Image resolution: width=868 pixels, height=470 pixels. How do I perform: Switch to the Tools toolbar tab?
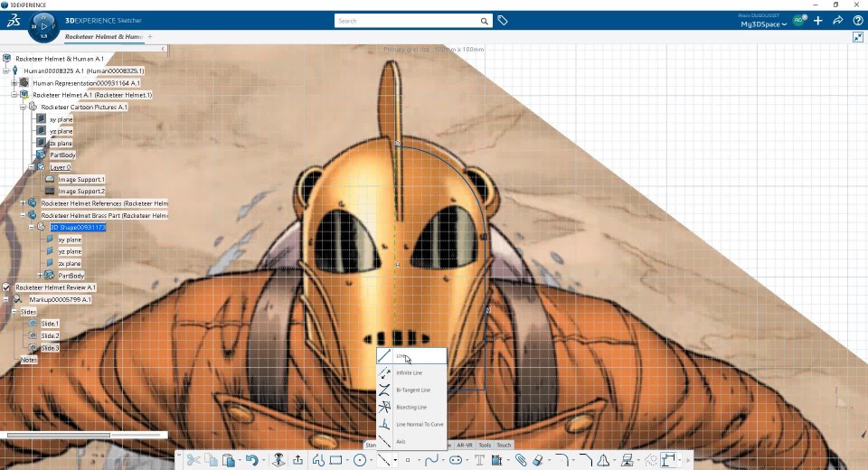tap(485, 445)
